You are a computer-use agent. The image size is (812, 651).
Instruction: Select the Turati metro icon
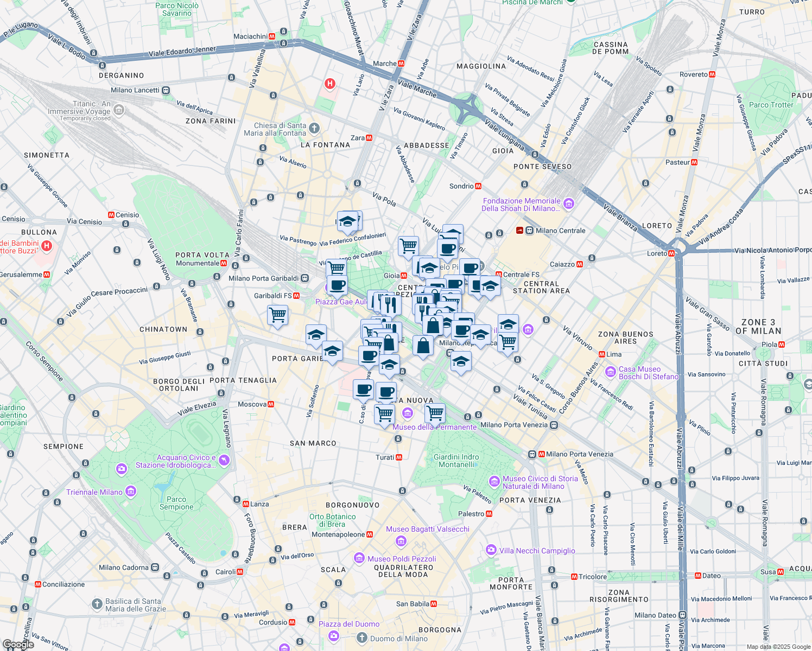[399, 457]
